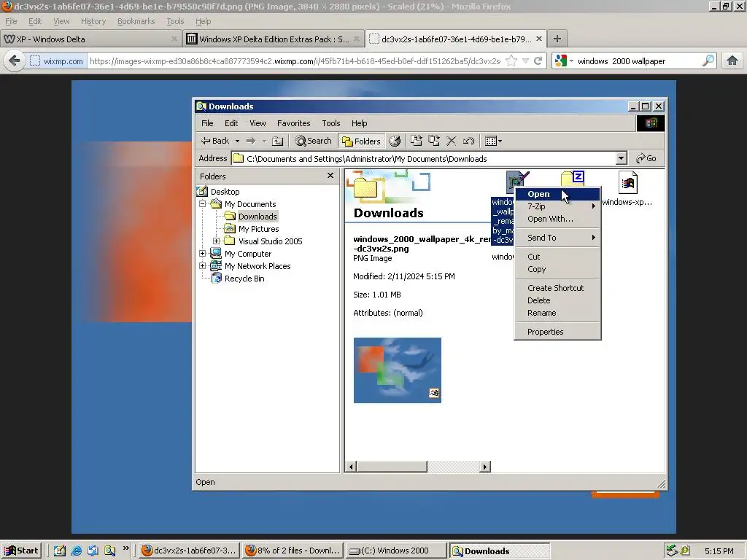Reload the current page in Firefox
747x560 pixels.
click(538, 61)
